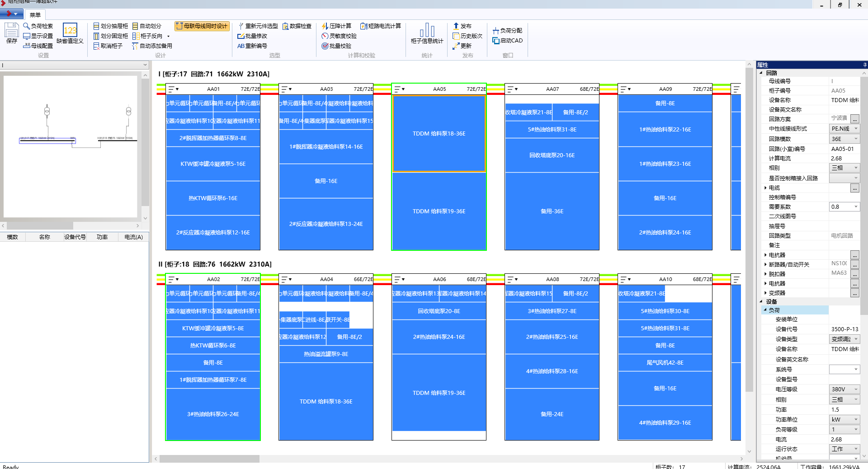The image size is (868, 469).
Task: Toggle the 属性 panel pin
Action: [x=864, y=65]
